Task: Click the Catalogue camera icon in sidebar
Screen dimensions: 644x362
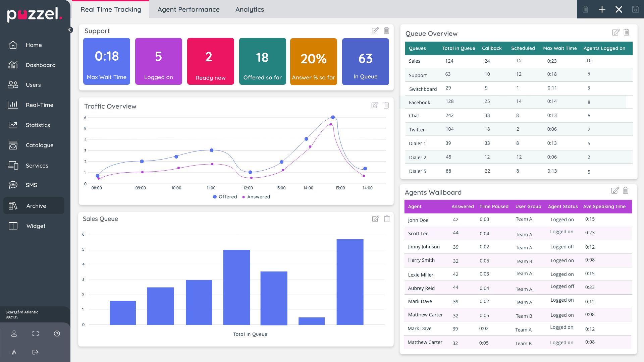Action: (x=13, y=145)
